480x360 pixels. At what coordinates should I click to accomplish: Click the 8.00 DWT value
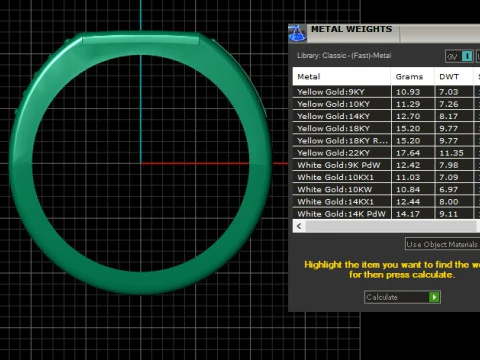[x=449, y=202]
